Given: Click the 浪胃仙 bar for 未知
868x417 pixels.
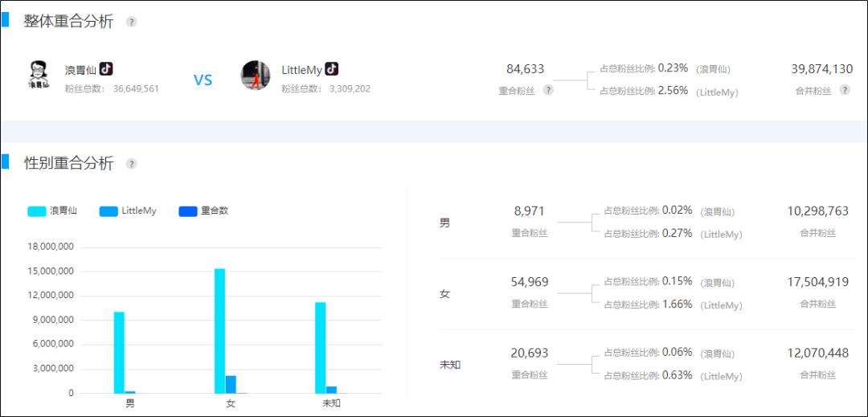Looking at the screenshot, I should coord(320,347).
